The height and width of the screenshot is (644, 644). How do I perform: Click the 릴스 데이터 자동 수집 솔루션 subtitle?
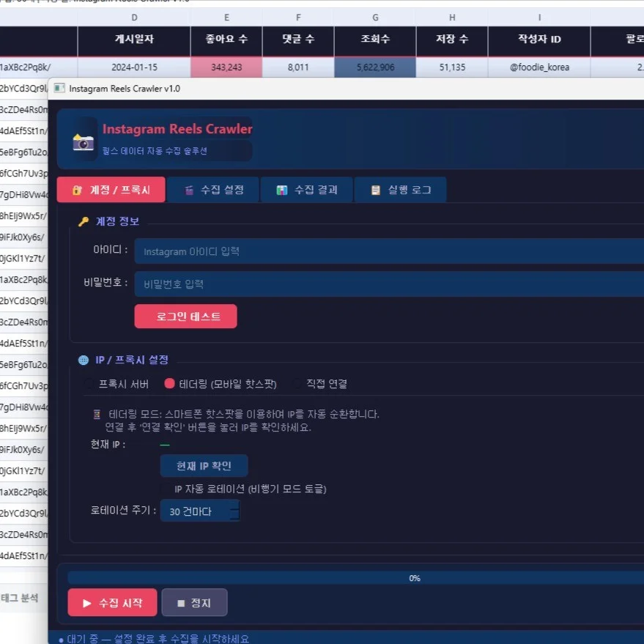pyautogui.click(x=155, y=151)
